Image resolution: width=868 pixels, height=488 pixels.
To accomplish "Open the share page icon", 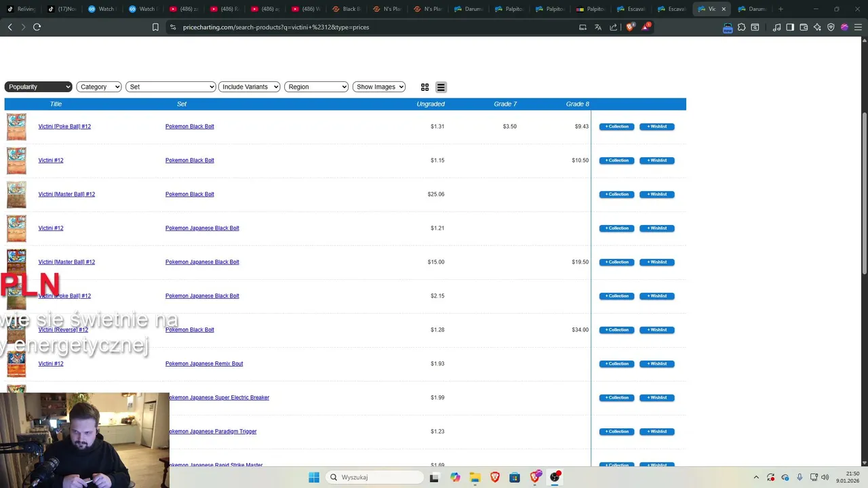I will pyautogui.click(x=613, y=27).
